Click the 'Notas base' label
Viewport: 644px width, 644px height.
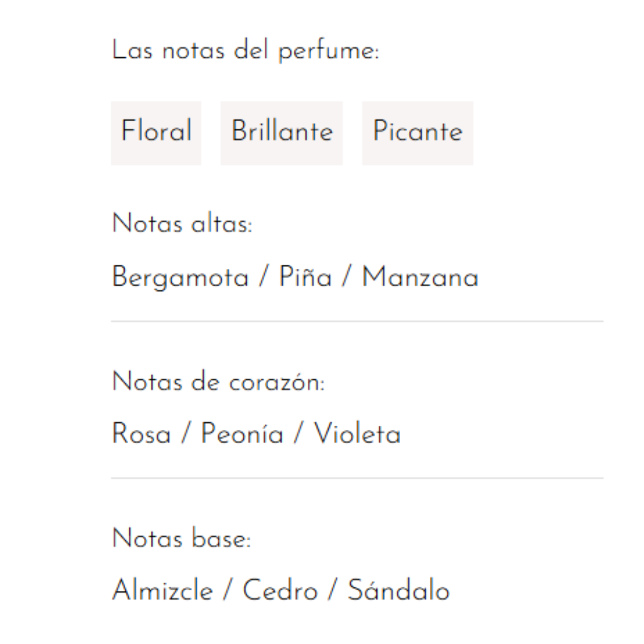point(181,539)
